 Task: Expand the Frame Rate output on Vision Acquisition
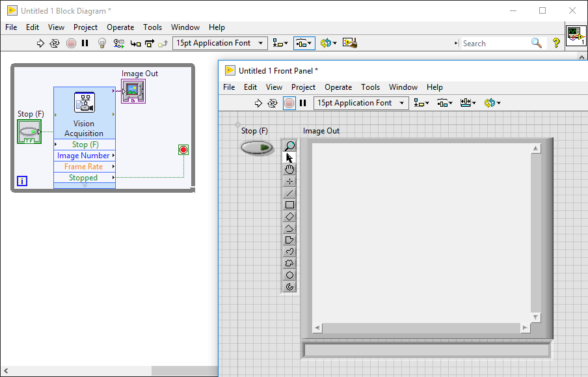click(x=112, y=167)
